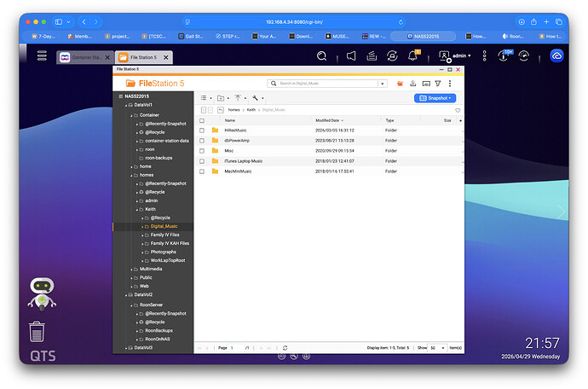Click Keith in the breadcrumb path
The width and height of the screenshot is (588, 389).
[x=251, y=110]
